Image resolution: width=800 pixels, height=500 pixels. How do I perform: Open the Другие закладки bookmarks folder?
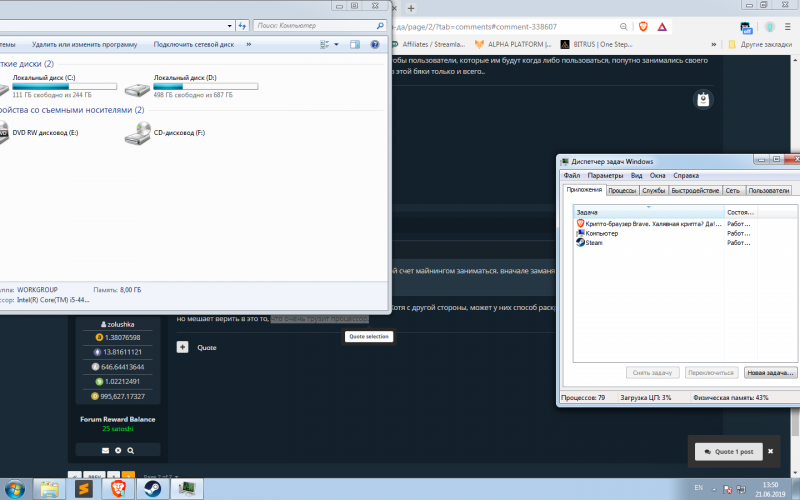(760, 44)
